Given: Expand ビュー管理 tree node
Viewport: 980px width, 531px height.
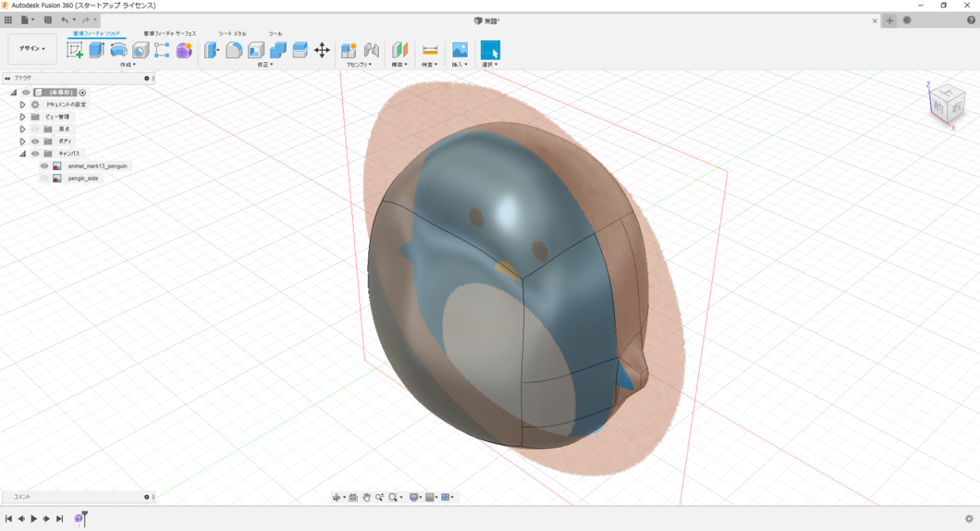Looking at the screenshot, I should pos(23,117).
